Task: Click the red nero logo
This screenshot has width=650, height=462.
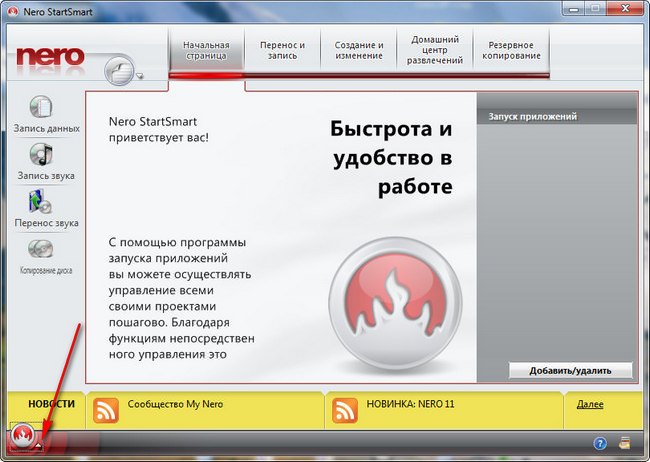Action: (x=50, y=56)
